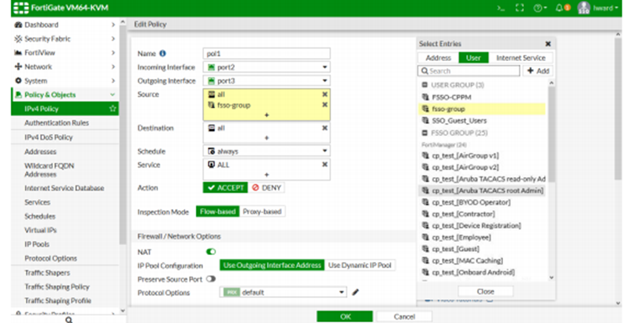Toggle NAT switch off
This screenshot has height=323, width=644.
[x=211, y=252]
